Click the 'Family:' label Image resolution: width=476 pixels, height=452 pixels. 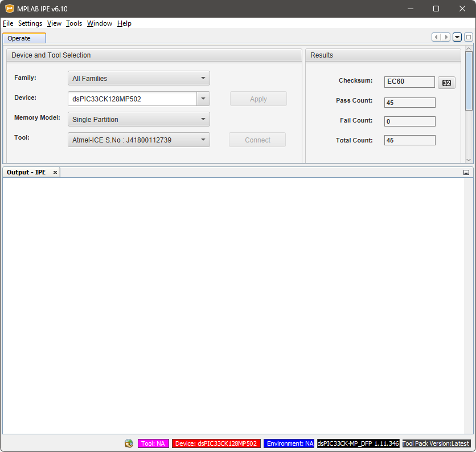pyautogui.click(x=25, y=78)
